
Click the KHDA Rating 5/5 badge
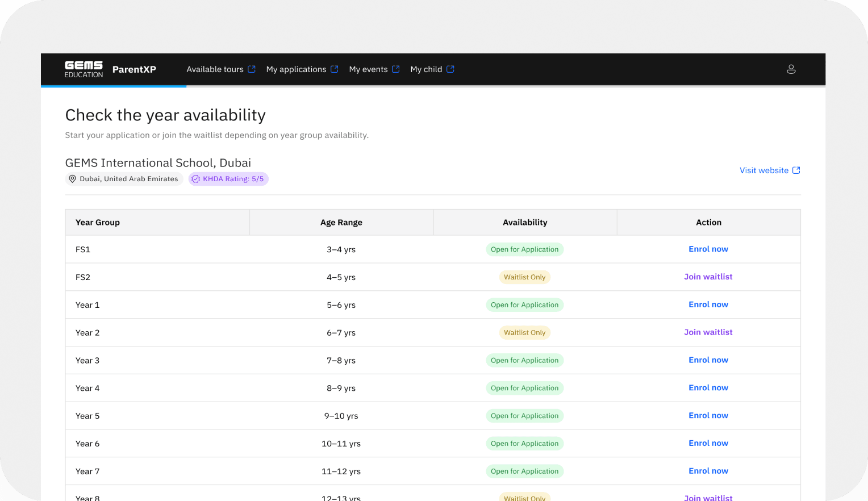[x=228, y=178]
